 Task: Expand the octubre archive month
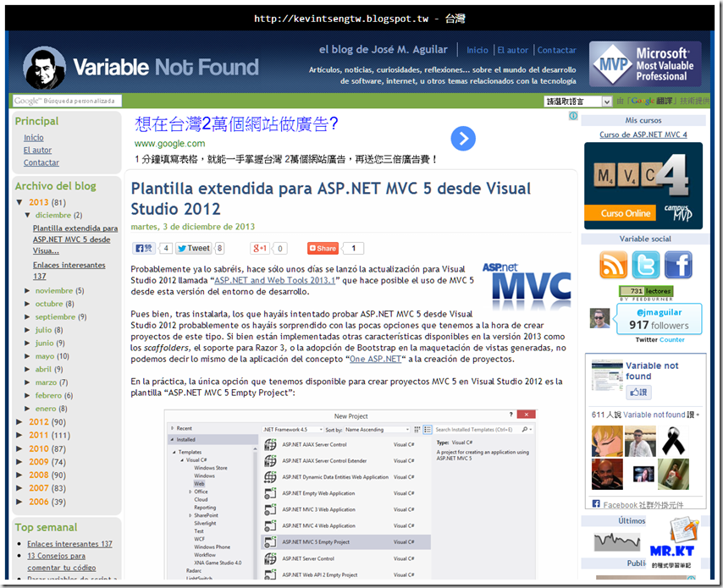click(x=27, y=304)
